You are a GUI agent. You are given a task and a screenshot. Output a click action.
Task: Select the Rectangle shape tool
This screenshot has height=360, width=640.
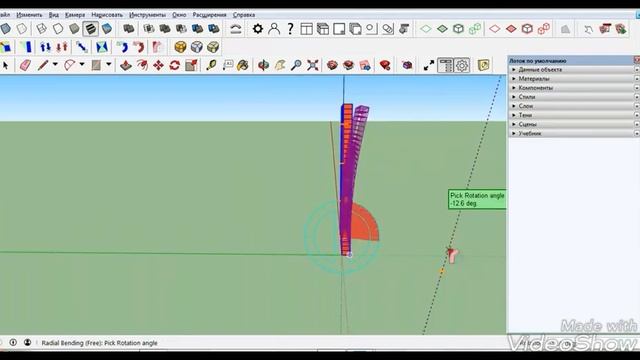point(96,65)
